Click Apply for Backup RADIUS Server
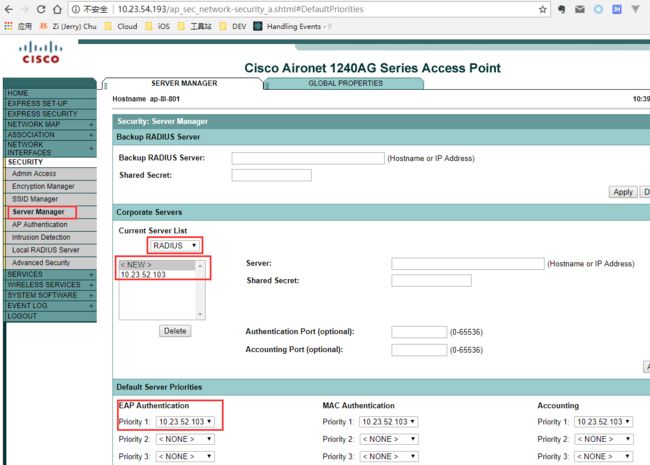 point(623,192)
